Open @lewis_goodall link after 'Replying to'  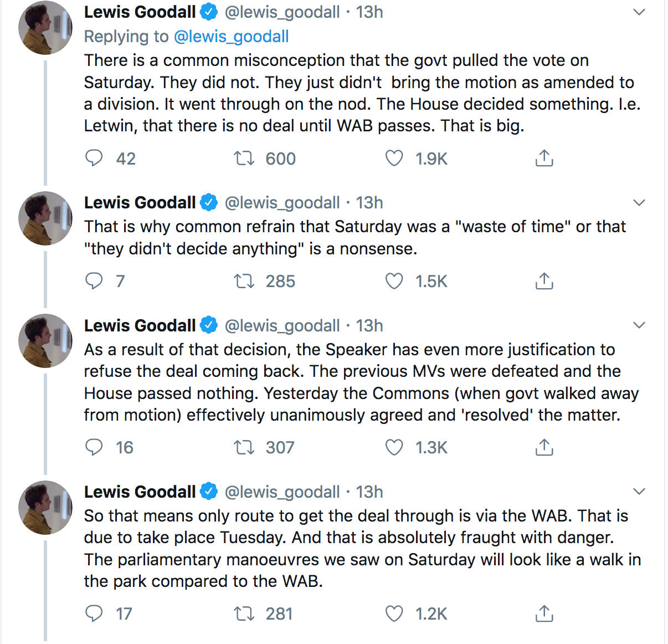(231, 37)
